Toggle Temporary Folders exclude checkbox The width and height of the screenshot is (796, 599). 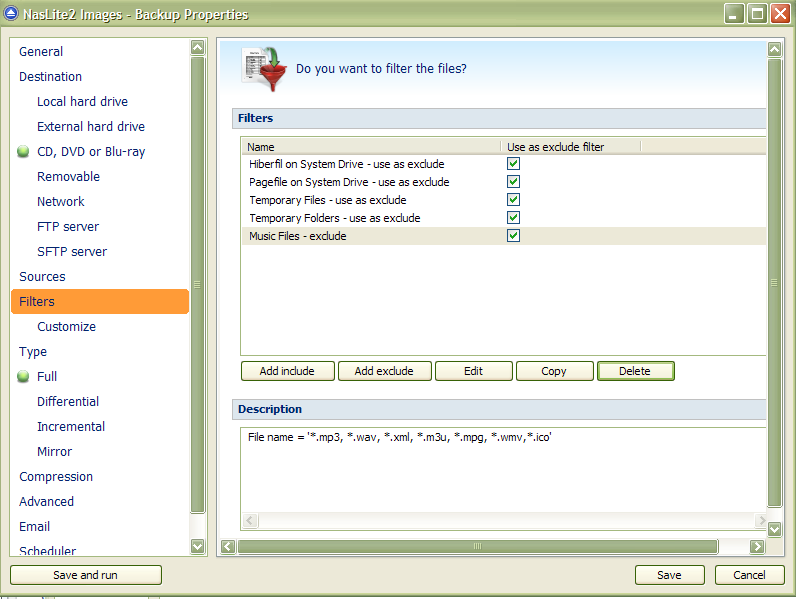tap(513, 218)
